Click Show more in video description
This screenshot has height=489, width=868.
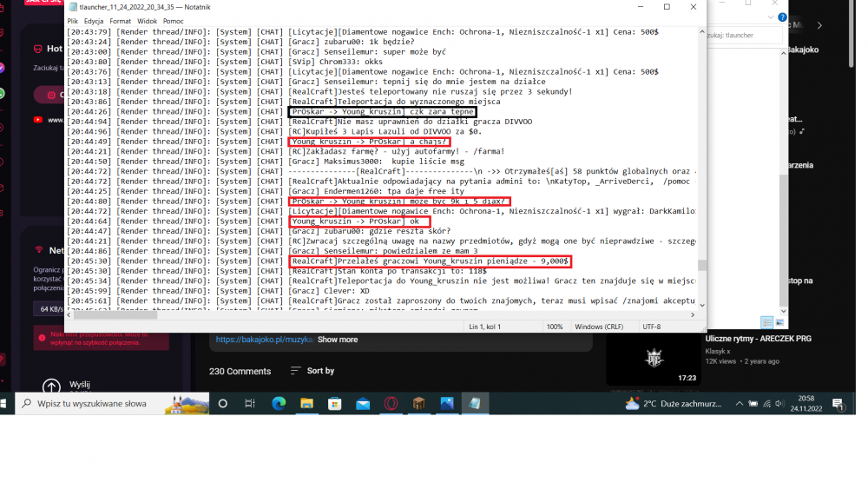click(x=338, y=340)
